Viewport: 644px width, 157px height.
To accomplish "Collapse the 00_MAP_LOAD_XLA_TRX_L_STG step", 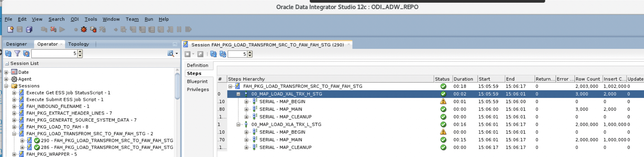I will (x=238, y=125).
